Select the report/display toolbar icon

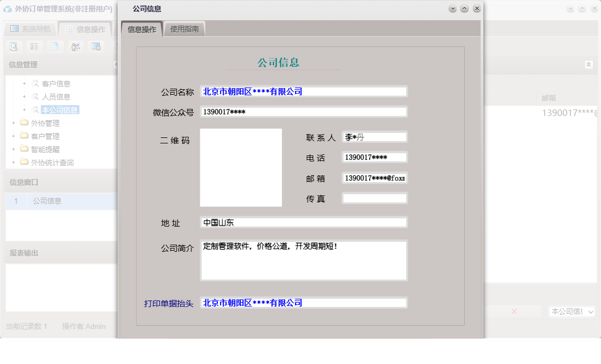(96, 47)
